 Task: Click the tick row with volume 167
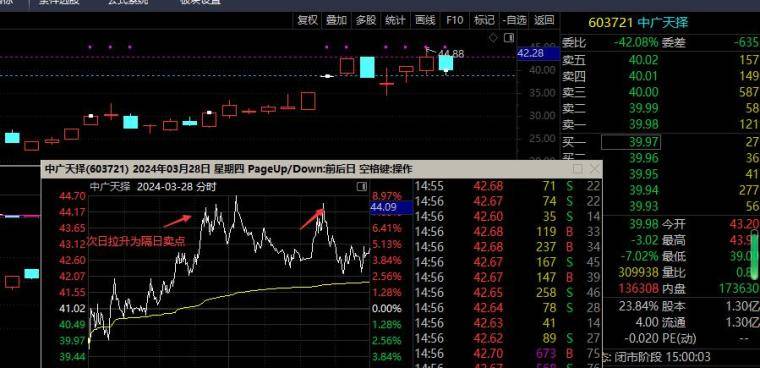tap(507, 262)
